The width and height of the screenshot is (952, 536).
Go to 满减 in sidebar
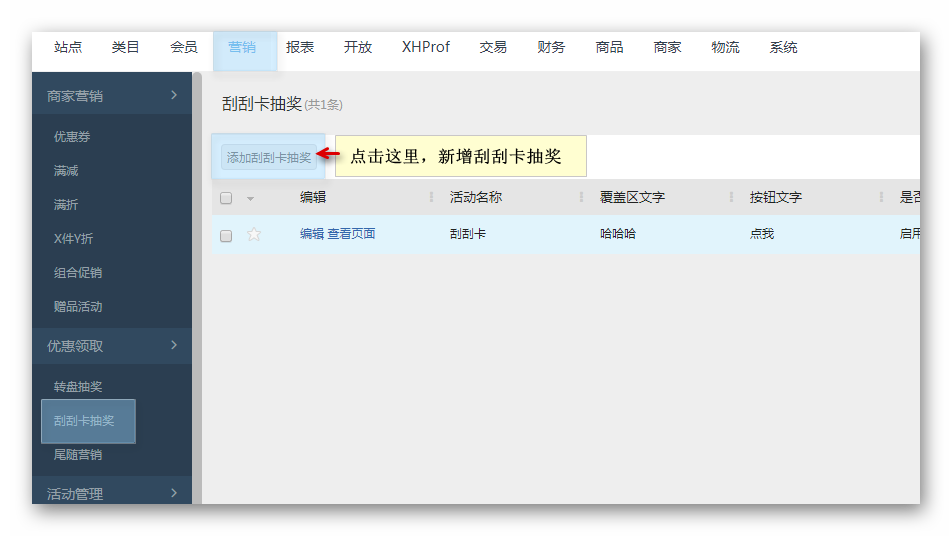pos(66,171)
